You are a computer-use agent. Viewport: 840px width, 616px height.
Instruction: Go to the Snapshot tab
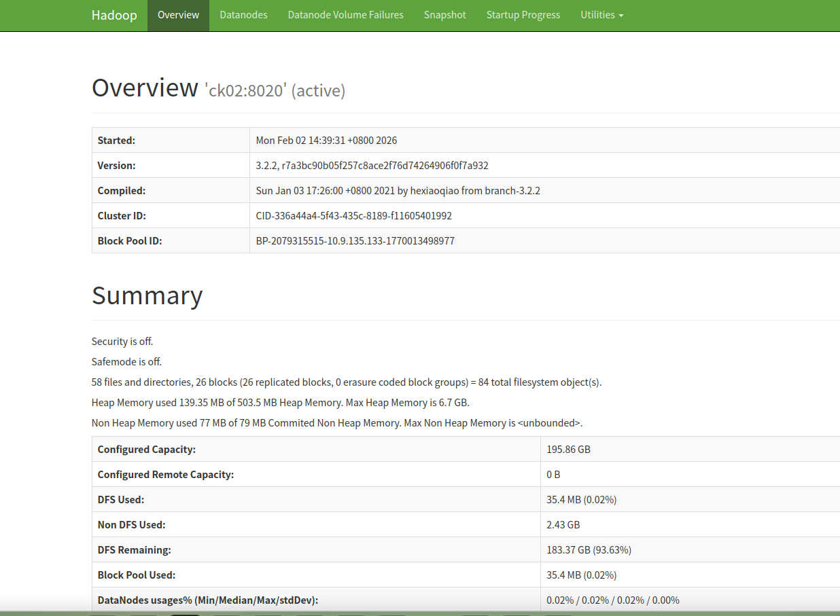tap(445, 15)
